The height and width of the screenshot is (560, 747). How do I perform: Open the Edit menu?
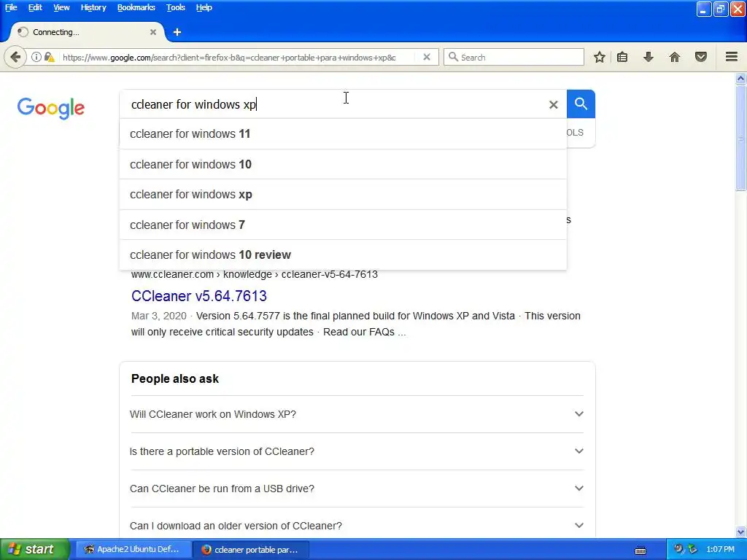pos(35,7)
